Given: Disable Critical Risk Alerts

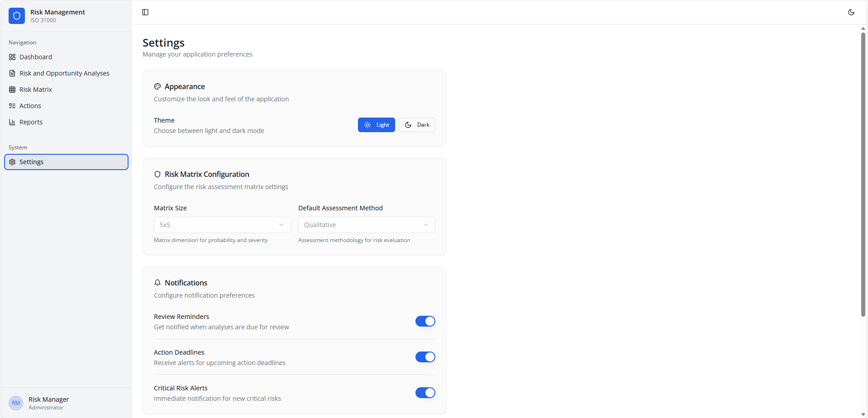Looking at the screenshot, I should click(425, 392).
